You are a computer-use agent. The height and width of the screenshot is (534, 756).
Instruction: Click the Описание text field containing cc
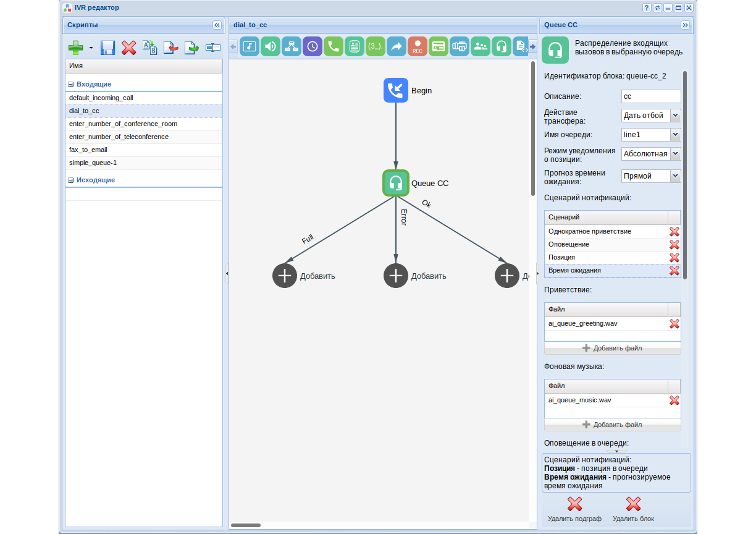pyautogui.click(x=650, y=96)
